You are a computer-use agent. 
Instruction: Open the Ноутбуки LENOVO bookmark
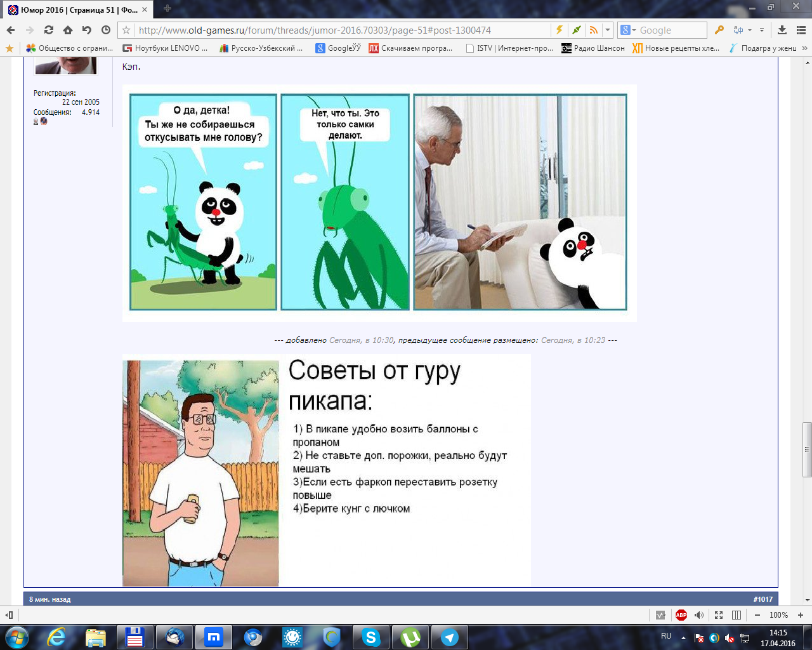click(165, 48)
